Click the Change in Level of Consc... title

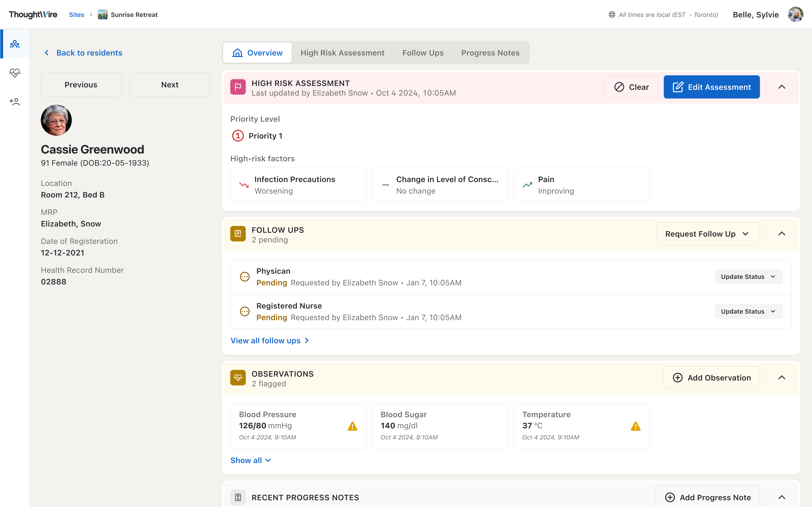(x=447, y=179)
